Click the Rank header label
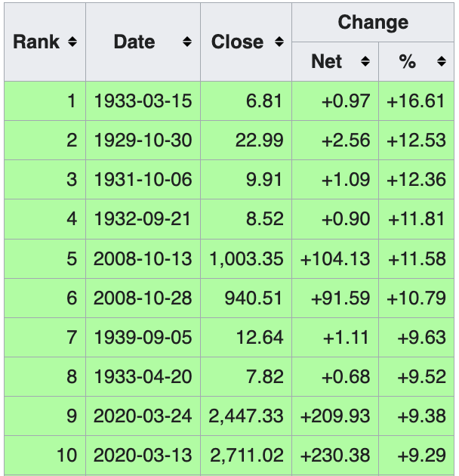This screenshot has height=476, width=459. click(x=36, y=42)
